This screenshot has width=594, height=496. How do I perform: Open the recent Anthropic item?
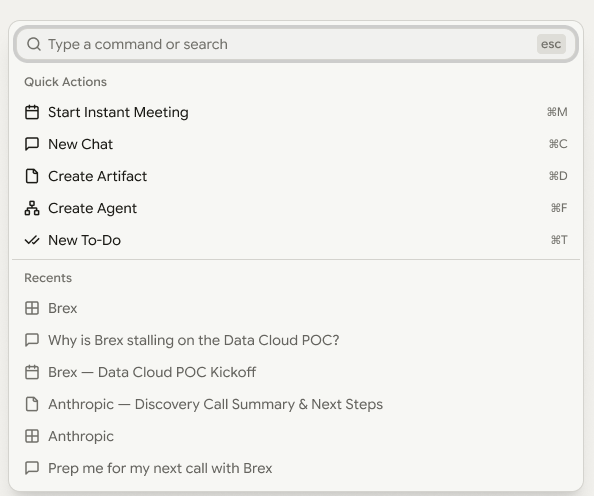tap(296, 436)
